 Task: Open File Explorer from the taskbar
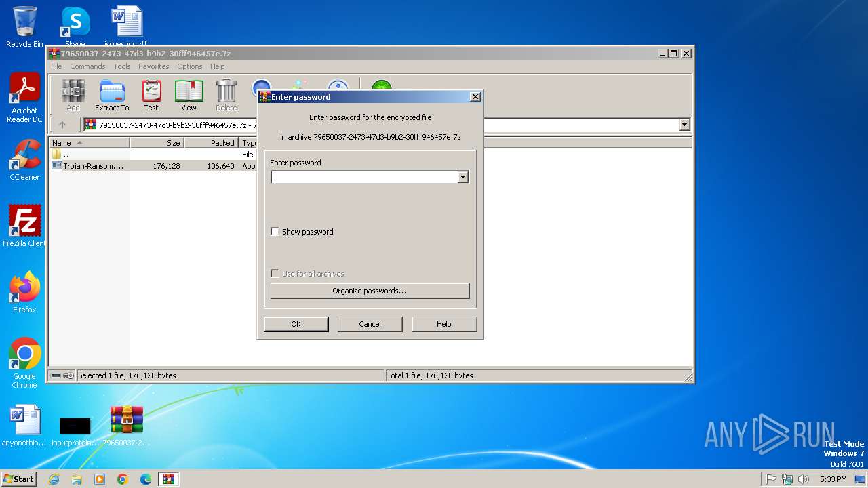click(x=77, y=479)
